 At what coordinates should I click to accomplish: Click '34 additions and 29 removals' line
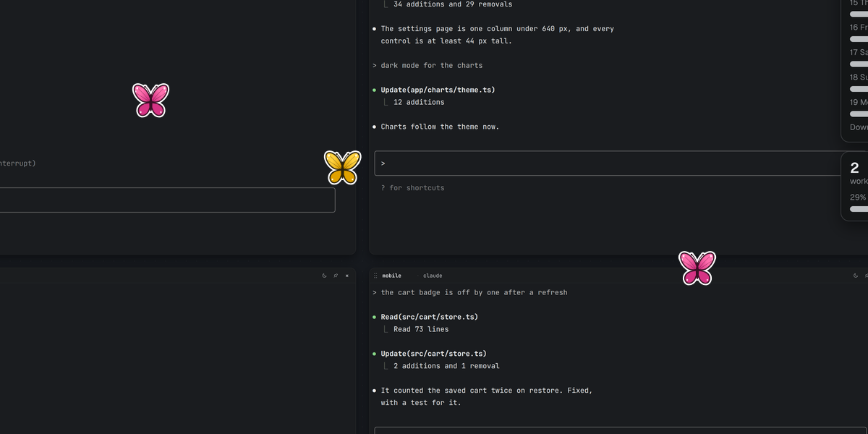(x=453, y=4)
